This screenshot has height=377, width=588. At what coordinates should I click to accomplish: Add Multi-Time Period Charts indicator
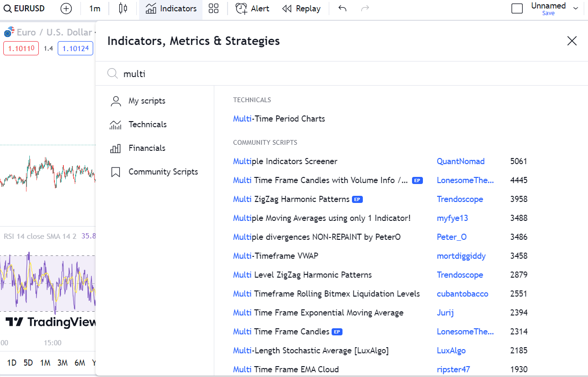279,119
